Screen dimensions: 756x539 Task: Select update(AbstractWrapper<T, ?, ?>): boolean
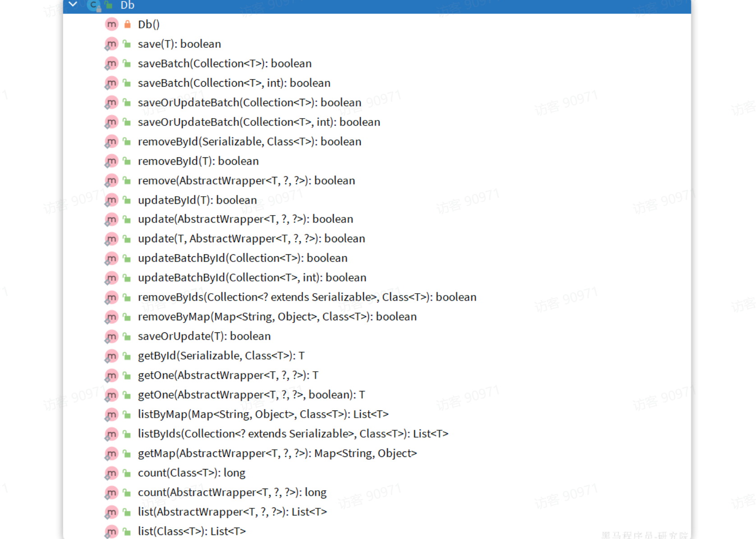pos(246,219)
